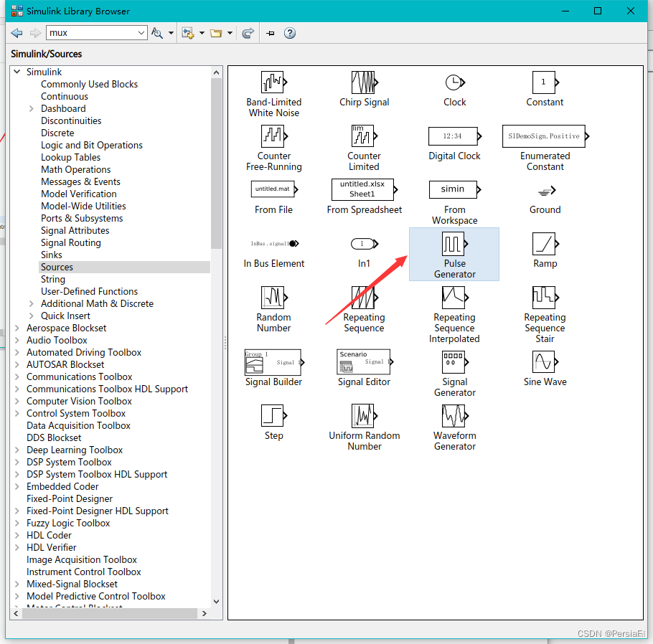653x644 pixels.
Task: Click the refresh library icon
Action: [x=248, y=33]
